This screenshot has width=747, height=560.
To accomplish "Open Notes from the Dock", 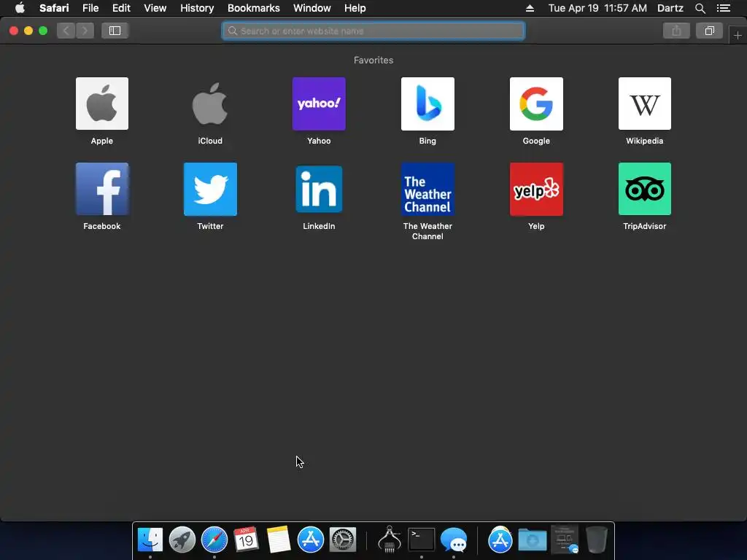I will coord(278,540).
